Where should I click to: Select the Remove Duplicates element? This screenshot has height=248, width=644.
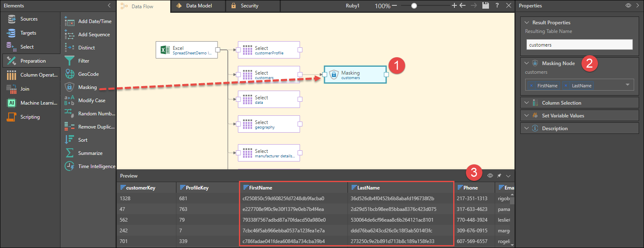click(x=96, y=127)
